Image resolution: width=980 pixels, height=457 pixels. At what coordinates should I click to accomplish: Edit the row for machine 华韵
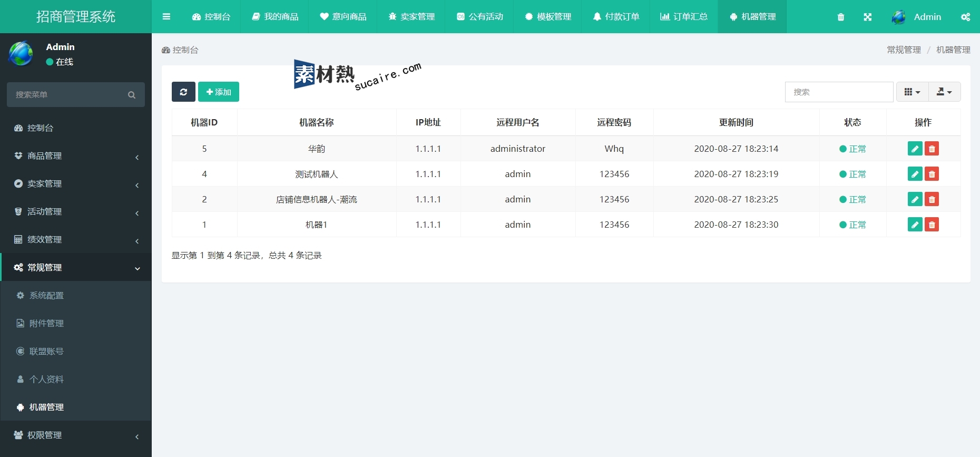[x=915, y=149]
